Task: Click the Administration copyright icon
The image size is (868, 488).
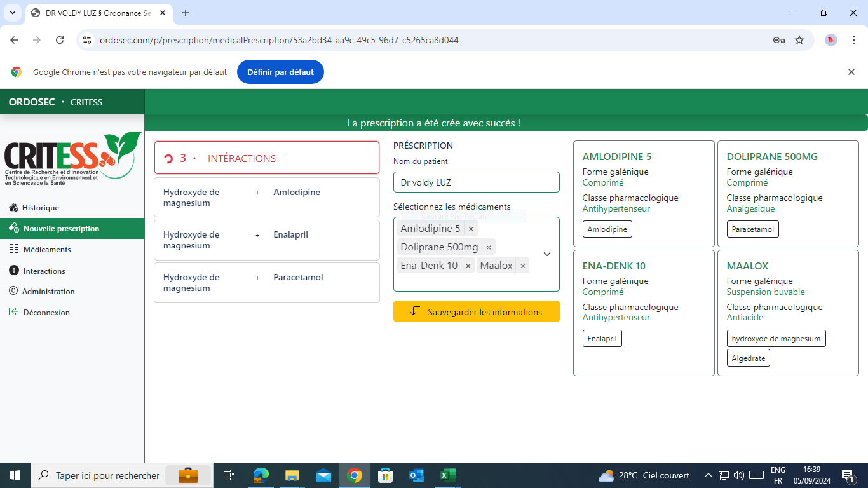Action: (13, 291)
